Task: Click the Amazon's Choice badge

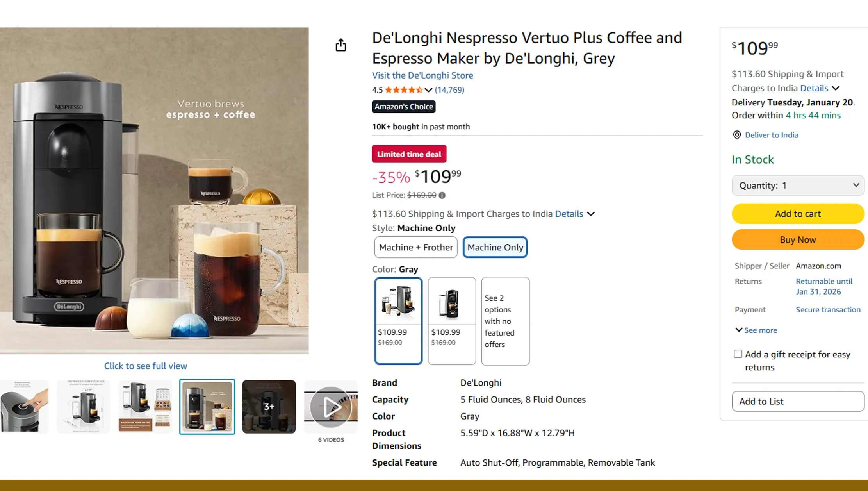Action: tap(403, 106)
